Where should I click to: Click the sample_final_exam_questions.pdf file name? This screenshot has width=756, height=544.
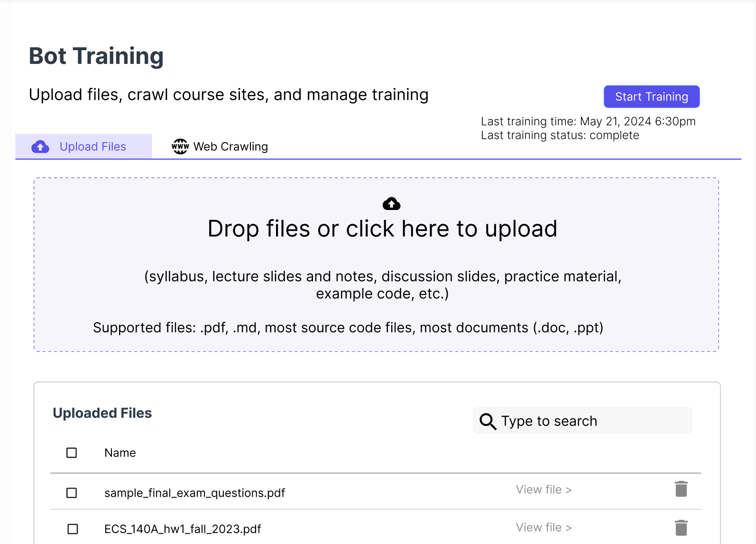(x=194, y=493)
